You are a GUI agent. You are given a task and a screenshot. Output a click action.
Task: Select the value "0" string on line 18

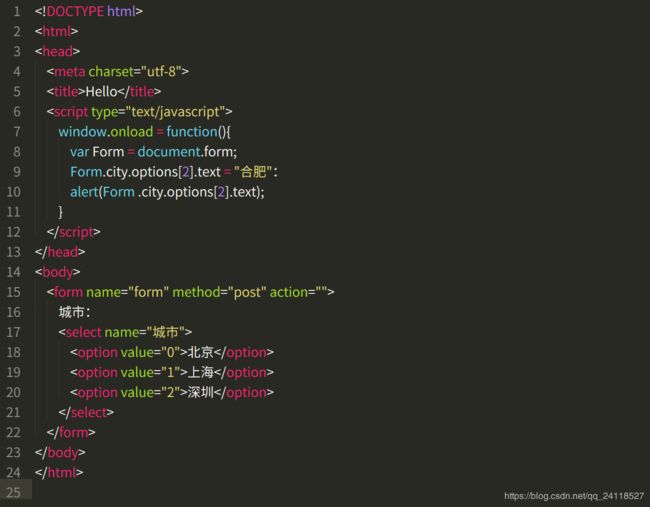point(170,352)
